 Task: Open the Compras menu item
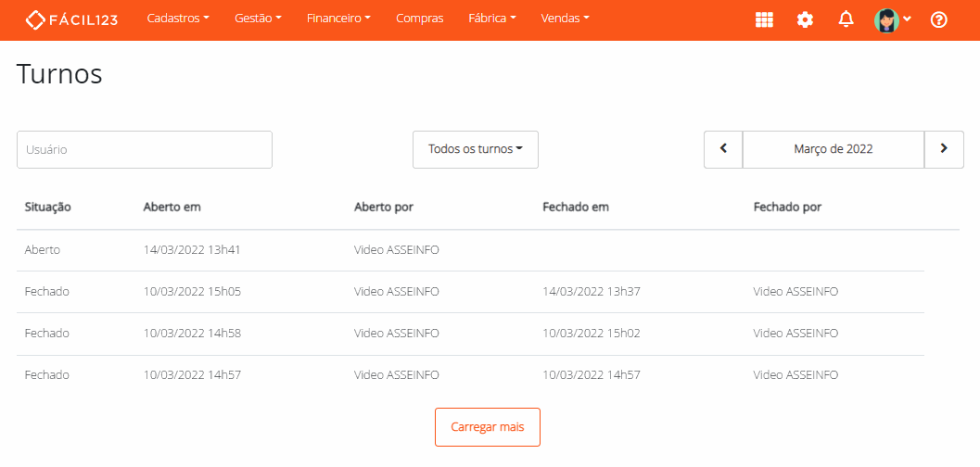coord(419,19)
